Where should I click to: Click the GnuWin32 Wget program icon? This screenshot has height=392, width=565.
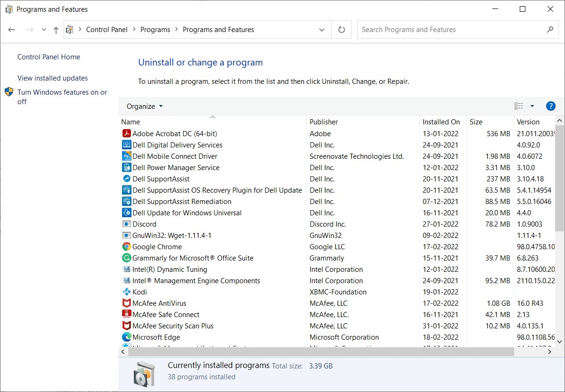click(126, 235)
